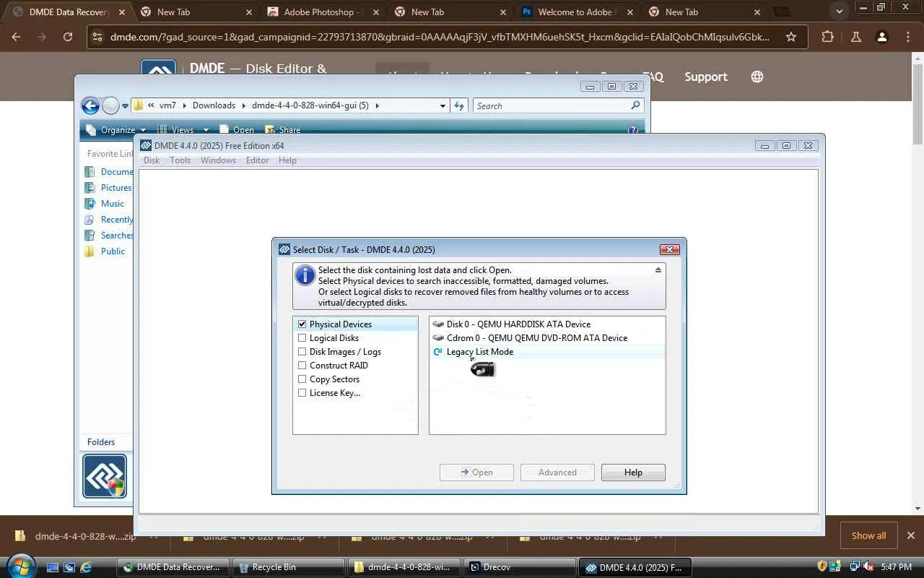Open the DMDE Windows menu
The height and width of the screenshot is (578, 924).
click(218, 160)
